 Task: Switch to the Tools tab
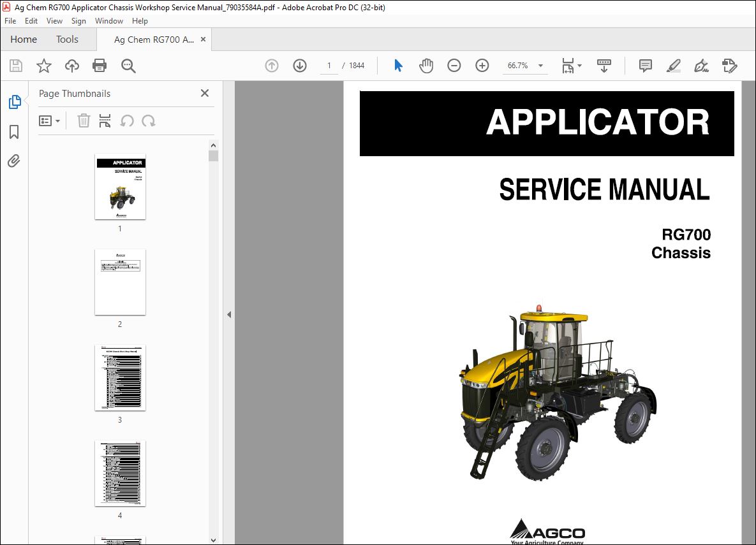click(67, 40)
